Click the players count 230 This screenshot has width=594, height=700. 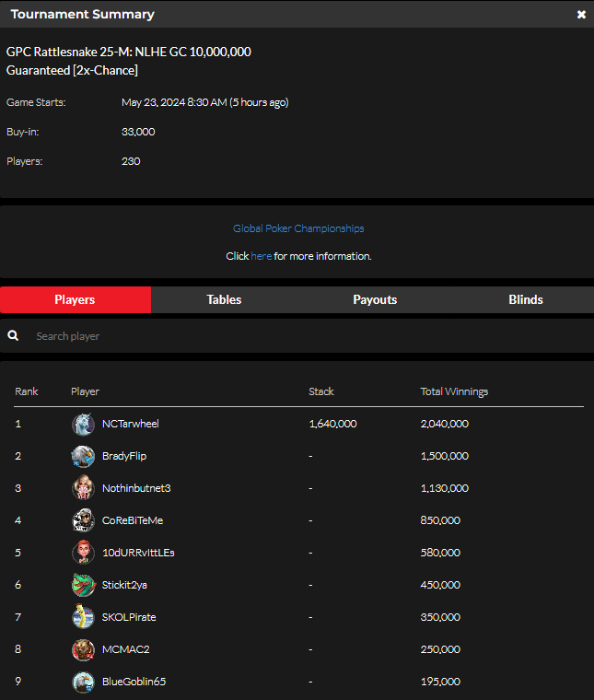point(131,161)
